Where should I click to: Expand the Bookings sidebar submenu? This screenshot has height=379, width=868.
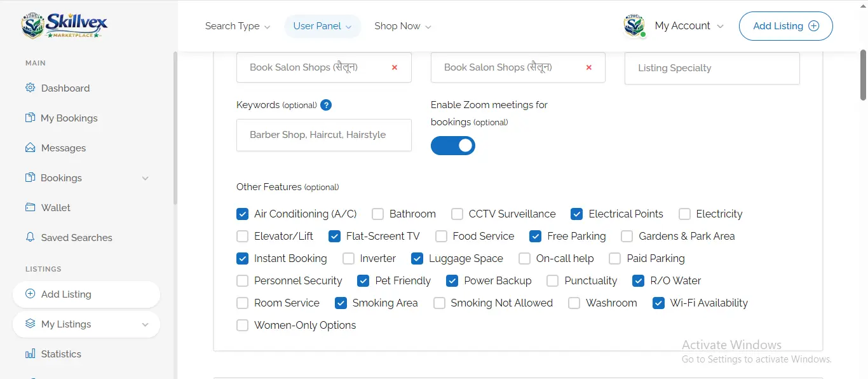(145, 178)
